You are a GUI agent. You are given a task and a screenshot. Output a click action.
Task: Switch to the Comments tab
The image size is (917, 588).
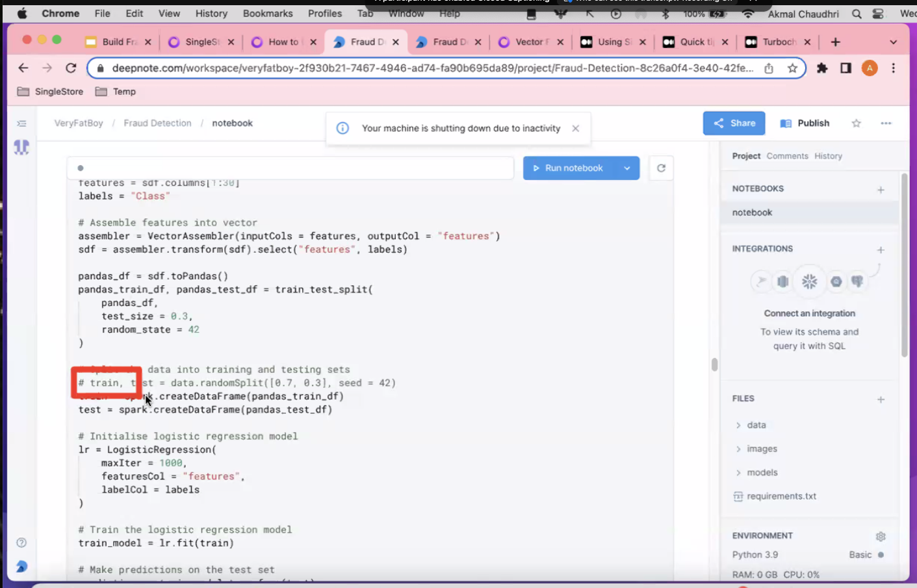pyautogui.click(x=787, y=156)
